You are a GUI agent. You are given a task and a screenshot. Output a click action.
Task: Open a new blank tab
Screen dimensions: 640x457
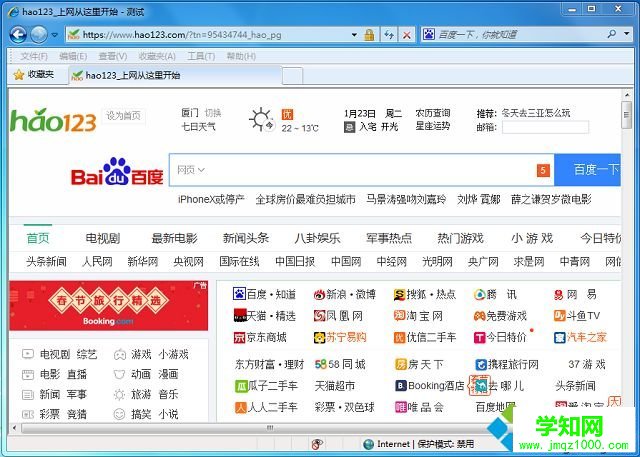click(293, 76)
